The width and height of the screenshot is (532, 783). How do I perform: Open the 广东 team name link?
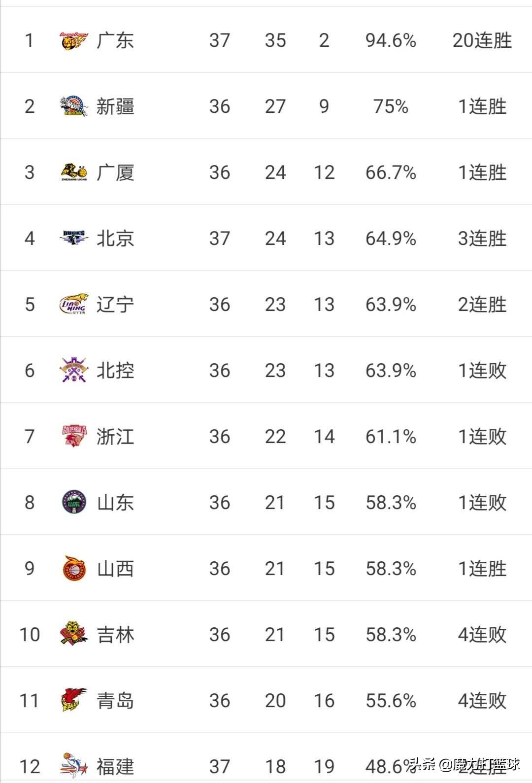pos(115,41)
